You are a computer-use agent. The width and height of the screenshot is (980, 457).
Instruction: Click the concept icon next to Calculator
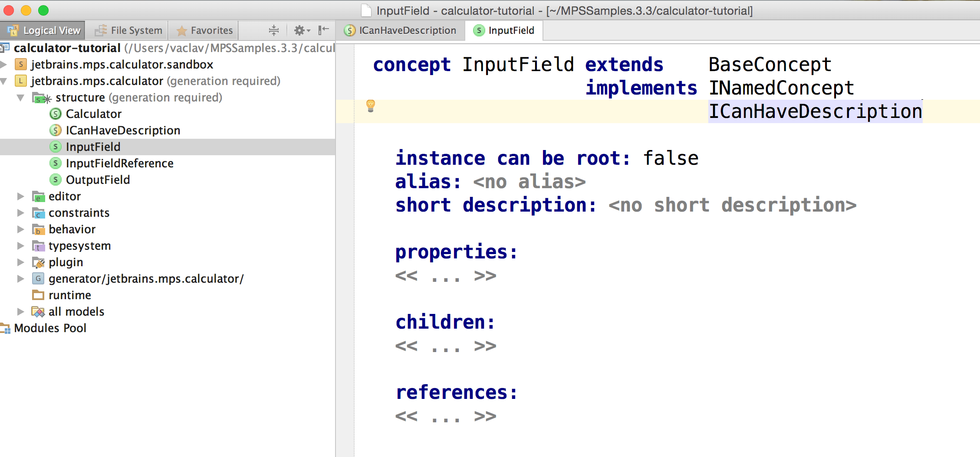[x=56, y=114]
